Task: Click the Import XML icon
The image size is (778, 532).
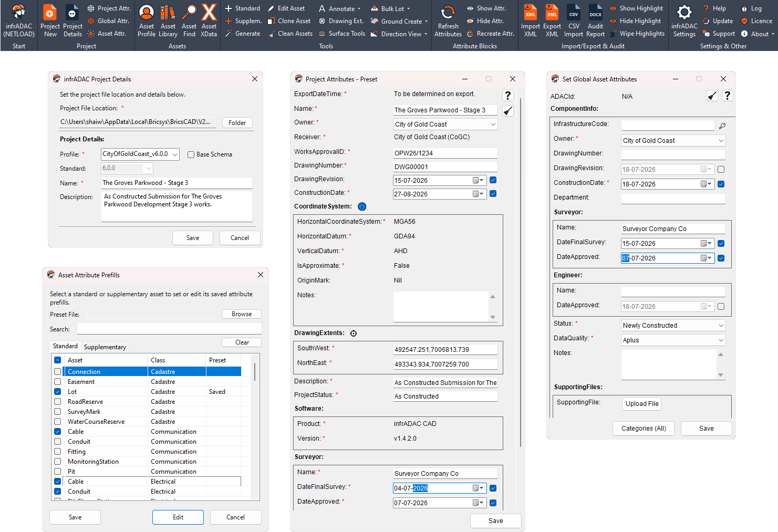Action: pyautogui.click(x=531, y=21)
